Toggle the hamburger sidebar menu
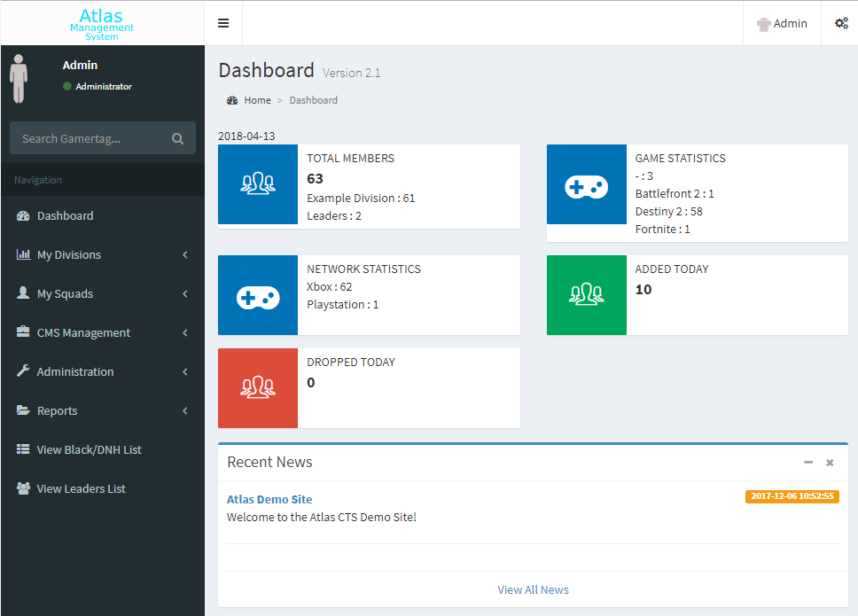858x616 pixels. coord(223,23)
